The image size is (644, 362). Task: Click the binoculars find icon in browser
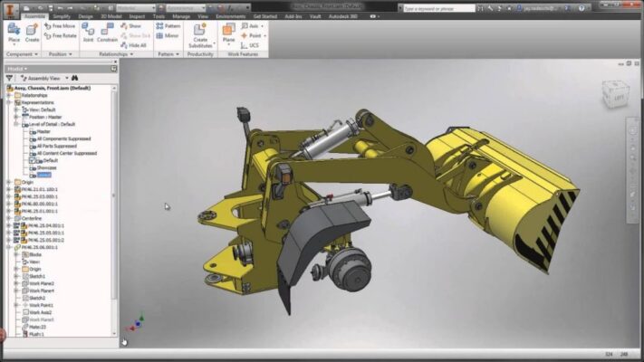[74, 78]
